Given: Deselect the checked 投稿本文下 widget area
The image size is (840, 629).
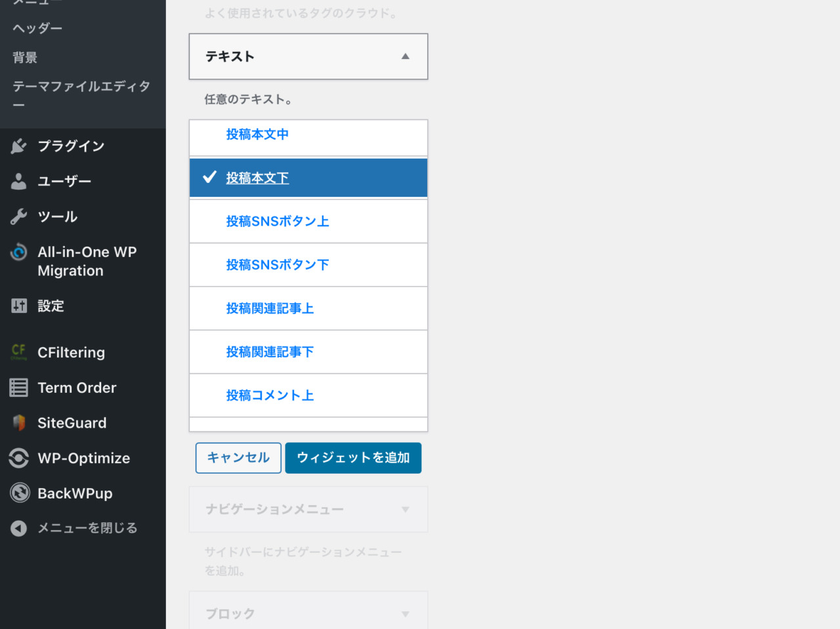Looking at the screenshot, I should tap(257, 178).
